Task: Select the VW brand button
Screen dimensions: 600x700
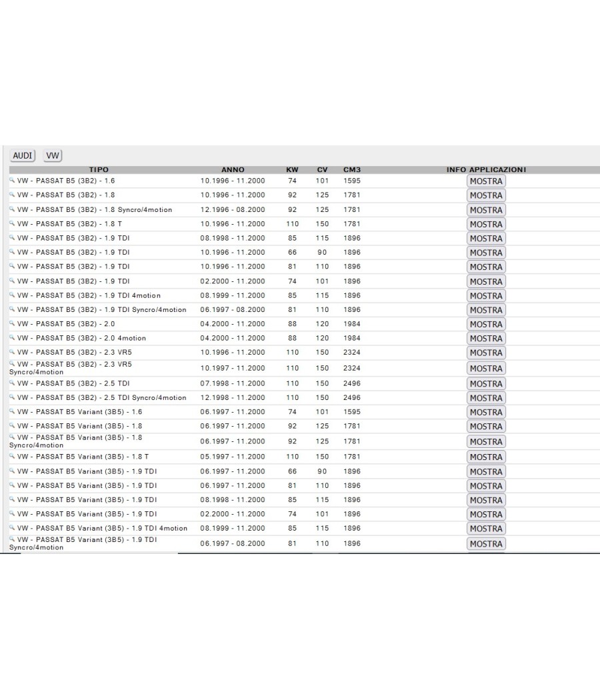Action: (x=53, y=156)
